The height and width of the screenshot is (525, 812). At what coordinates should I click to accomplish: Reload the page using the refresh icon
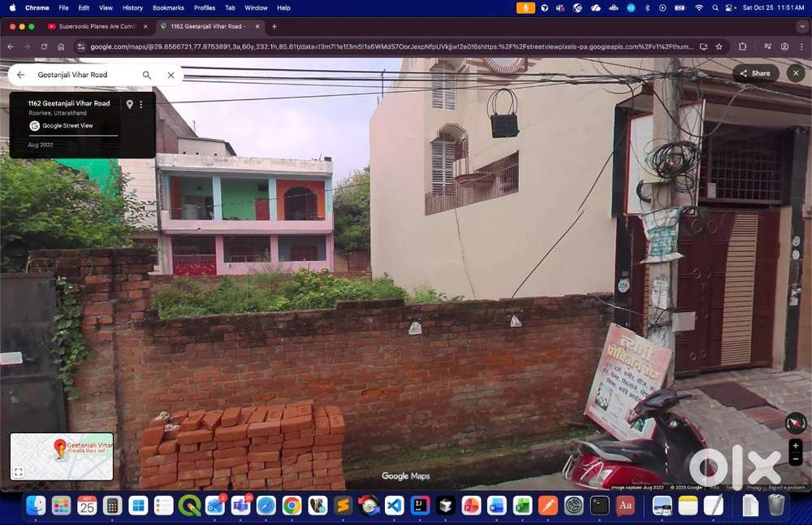click(x=44, y=46)
